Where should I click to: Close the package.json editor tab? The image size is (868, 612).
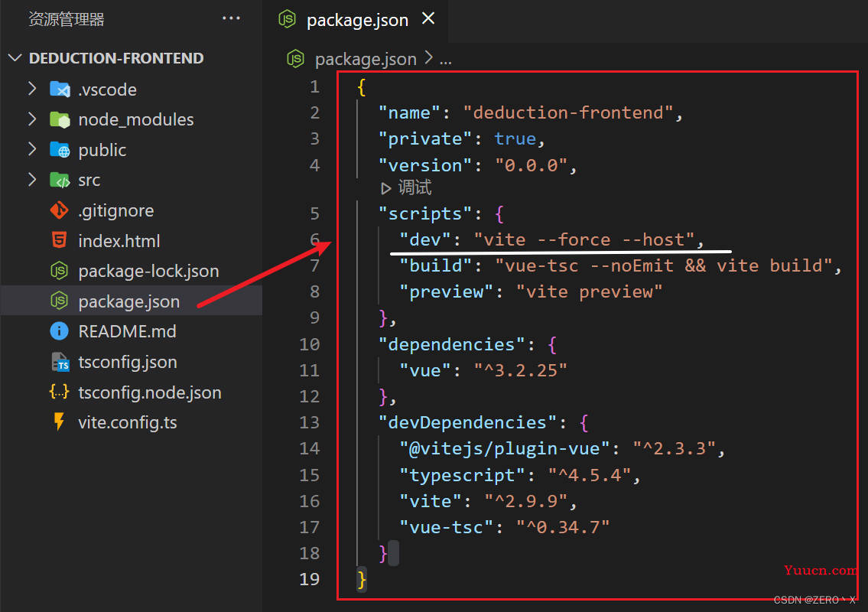(x=428, y=18)
